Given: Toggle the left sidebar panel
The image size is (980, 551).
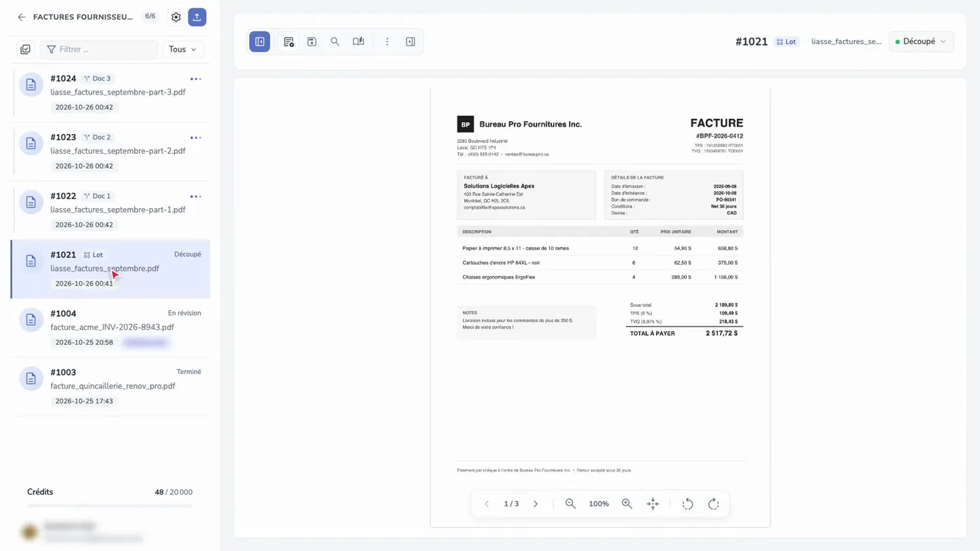Looking at the screenshot, I should (260, 41).
